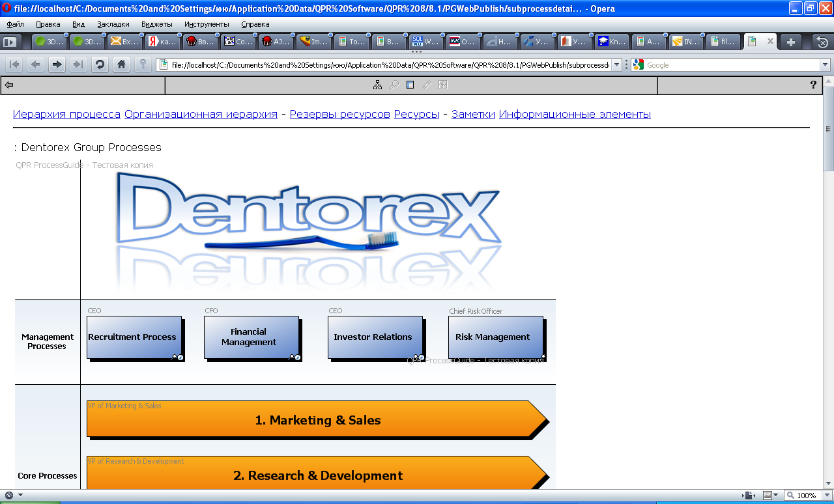The width and height of the screenshot is (834, 504).
Task: Click the grid icon in QPR toolbar
Action: (x=443, y=85)
